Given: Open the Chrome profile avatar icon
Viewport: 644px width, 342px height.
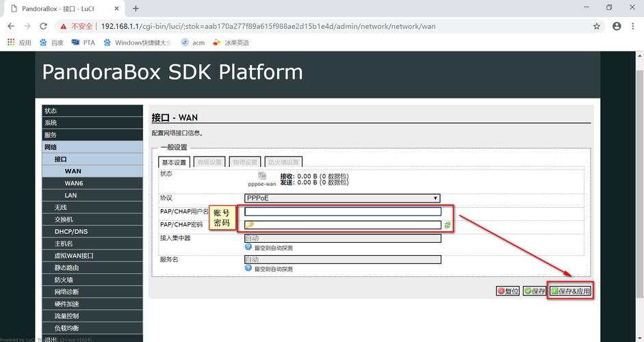Looking at the screenshot, I should [x=617, y=26].
